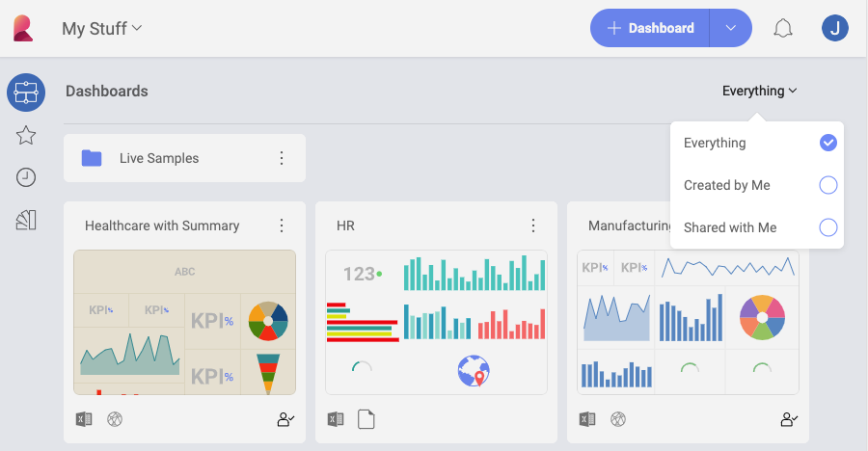
Task: Select the Dashboards icon in sidebar
Action: pos(26,93)
